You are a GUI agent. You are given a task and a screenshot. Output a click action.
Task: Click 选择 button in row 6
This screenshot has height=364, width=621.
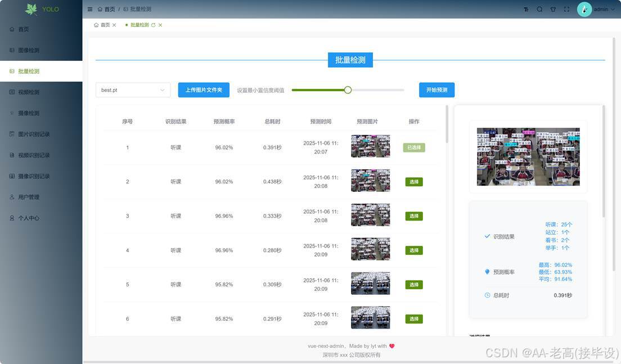414,319
